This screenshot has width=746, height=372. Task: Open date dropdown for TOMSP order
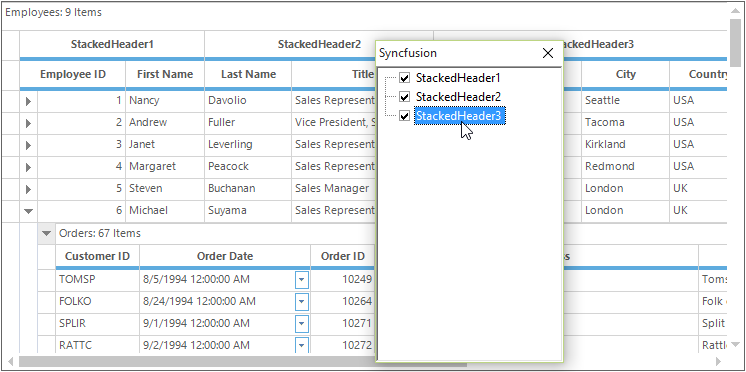(x=302, y=280)
